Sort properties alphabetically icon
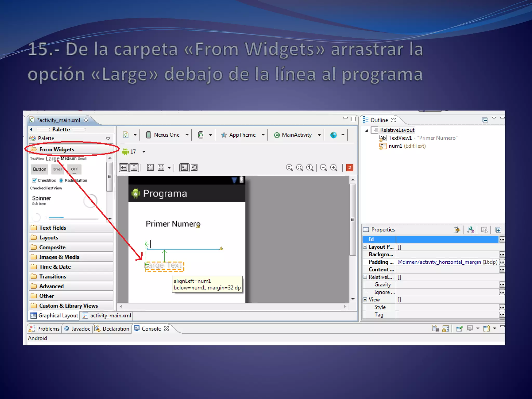The width and height of the screenshot is (532, 399). click(x=470, y=230)
